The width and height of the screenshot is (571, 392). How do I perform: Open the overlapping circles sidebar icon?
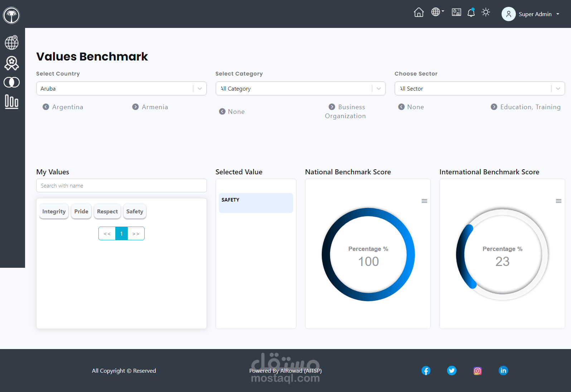(x=12, y=82)
